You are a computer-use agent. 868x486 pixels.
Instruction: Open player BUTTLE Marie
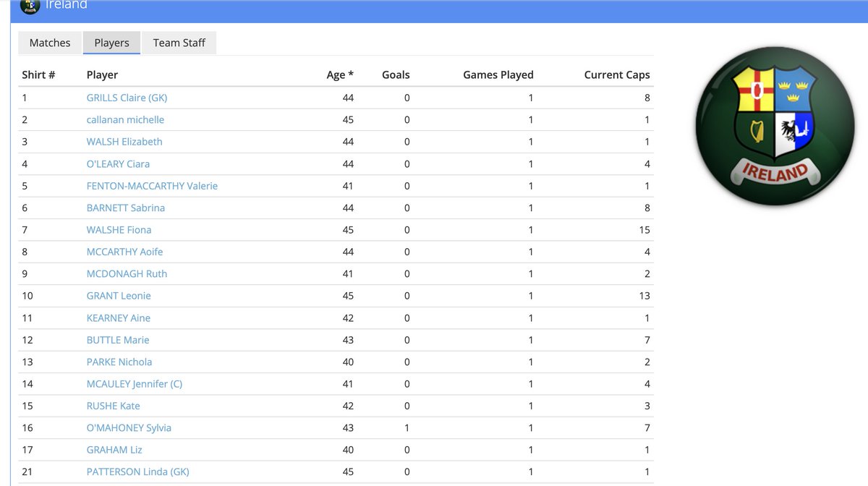118,340
